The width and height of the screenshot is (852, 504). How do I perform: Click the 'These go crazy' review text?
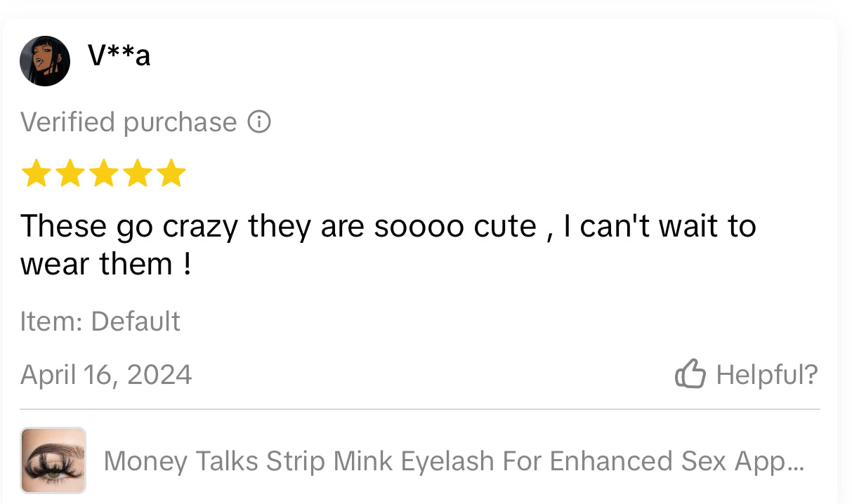(387, 227)
